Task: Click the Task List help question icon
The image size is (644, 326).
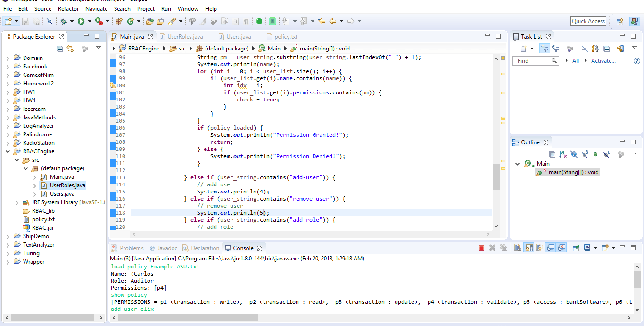Action: [637, 61]
